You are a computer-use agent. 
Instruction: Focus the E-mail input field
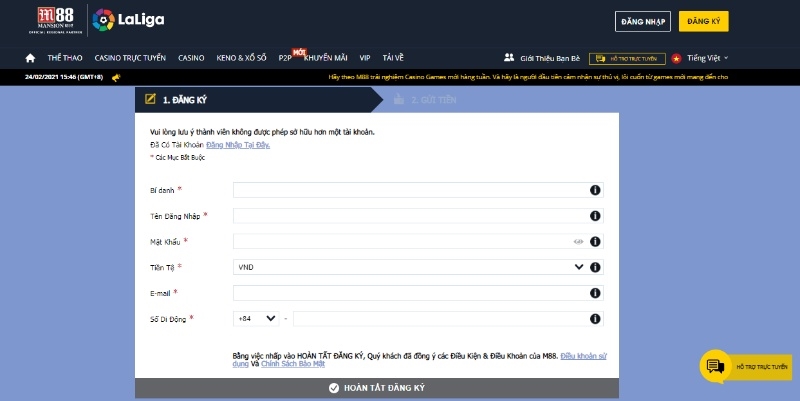(409, 293)
